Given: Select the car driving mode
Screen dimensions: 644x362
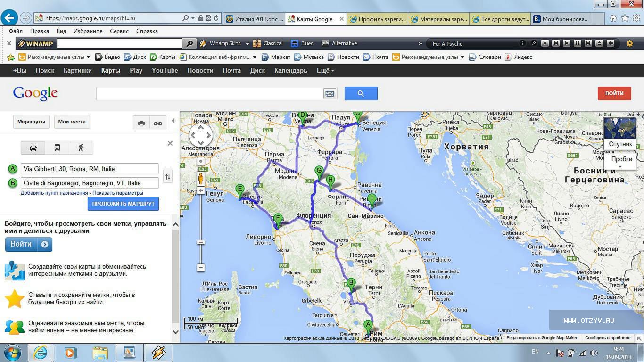Looking at the screenshot, I should 33,148.
